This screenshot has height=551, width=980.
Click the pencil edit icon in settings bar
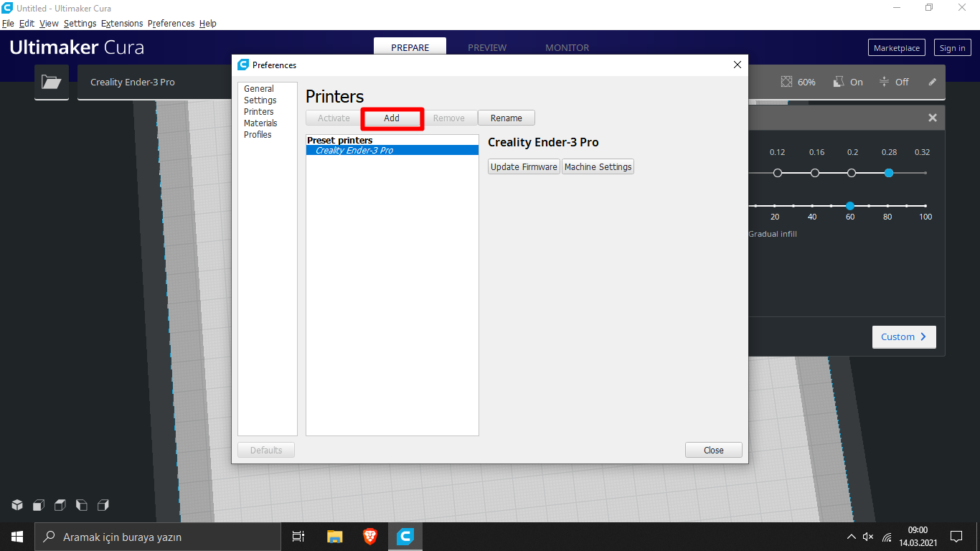tap(933, 82)
